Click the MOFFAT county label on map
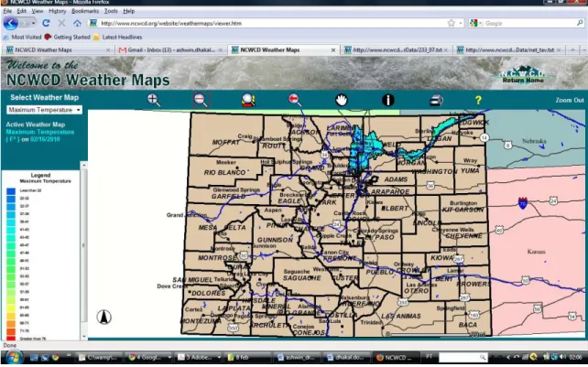The image size is (588, 367). pos(225,143)
